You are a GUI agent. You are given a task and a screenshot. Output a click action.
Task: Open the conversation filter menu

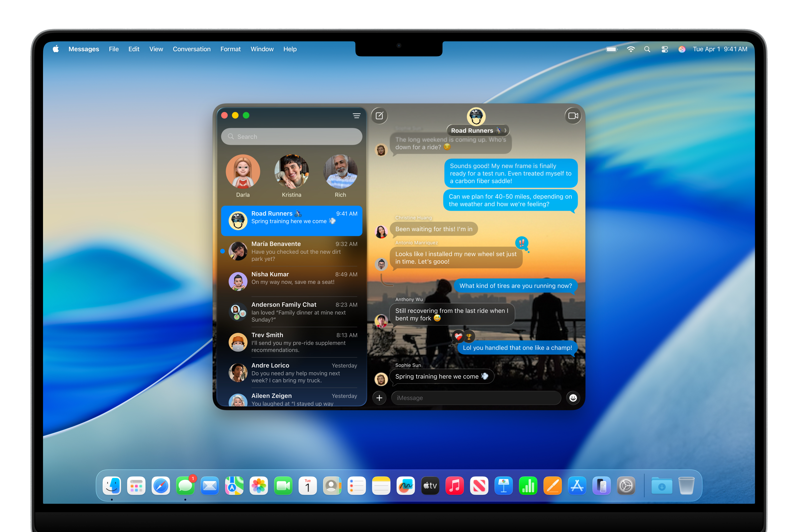357,116
